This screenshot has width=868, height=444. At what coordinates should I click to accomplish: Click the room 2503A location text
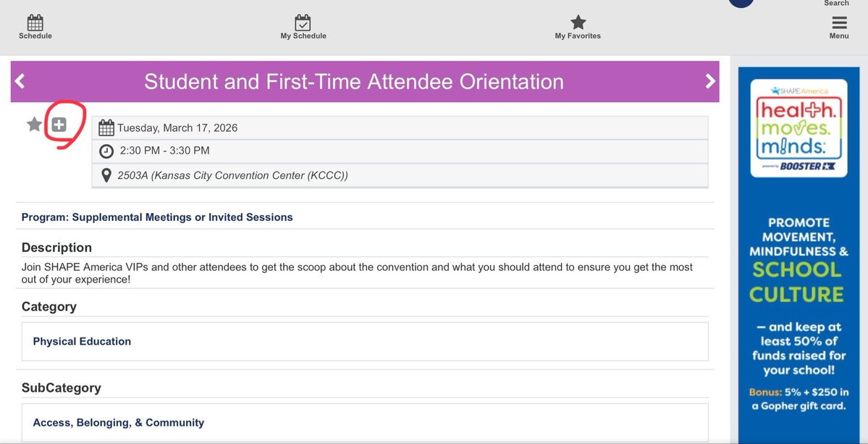pos(232,175)
